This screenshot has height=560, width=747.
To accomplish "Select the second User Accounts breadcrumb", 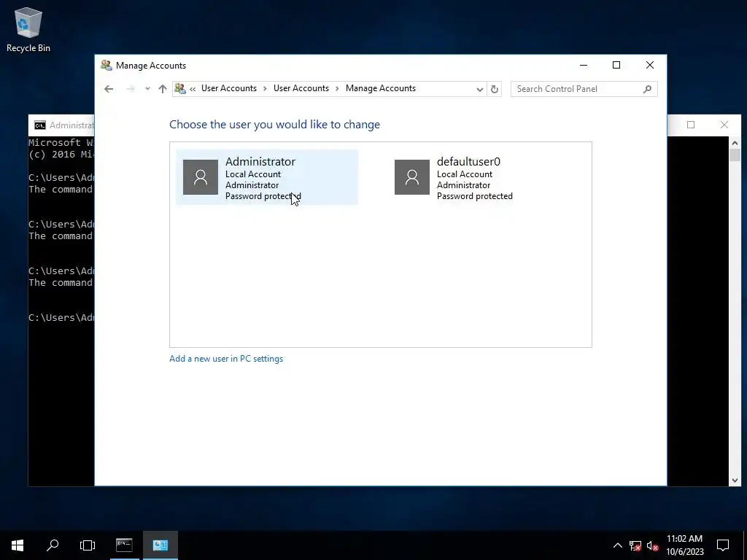I will click(301, 88).
